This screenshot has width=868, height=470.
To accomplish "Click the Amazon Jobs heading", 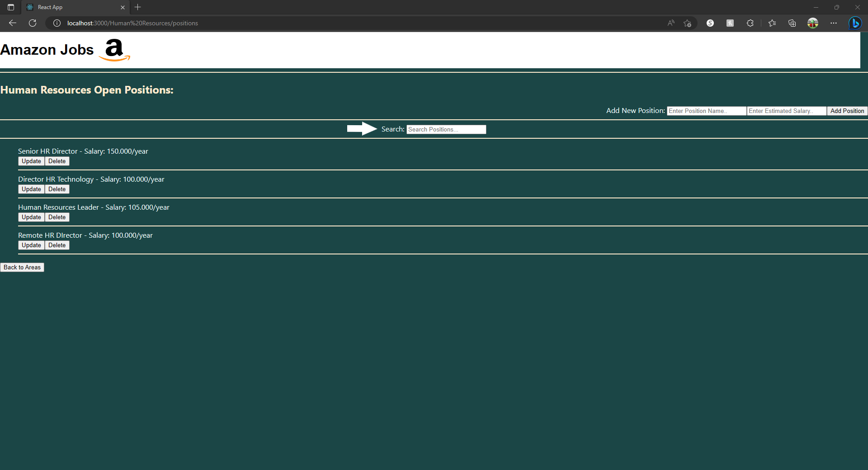I will tap(47, 50).
